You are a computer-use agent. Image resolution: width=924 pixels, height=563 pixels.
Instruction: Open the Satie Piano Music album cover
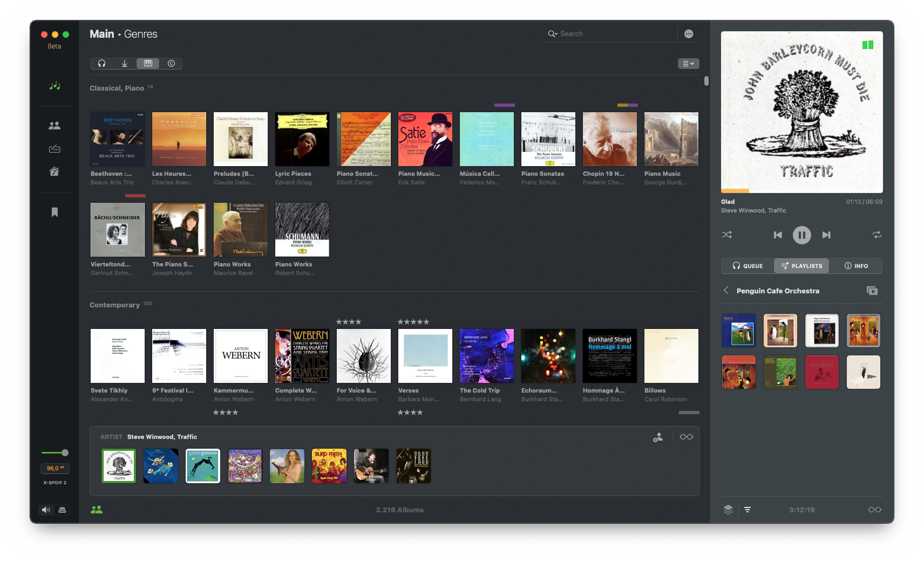click(425, 139)
